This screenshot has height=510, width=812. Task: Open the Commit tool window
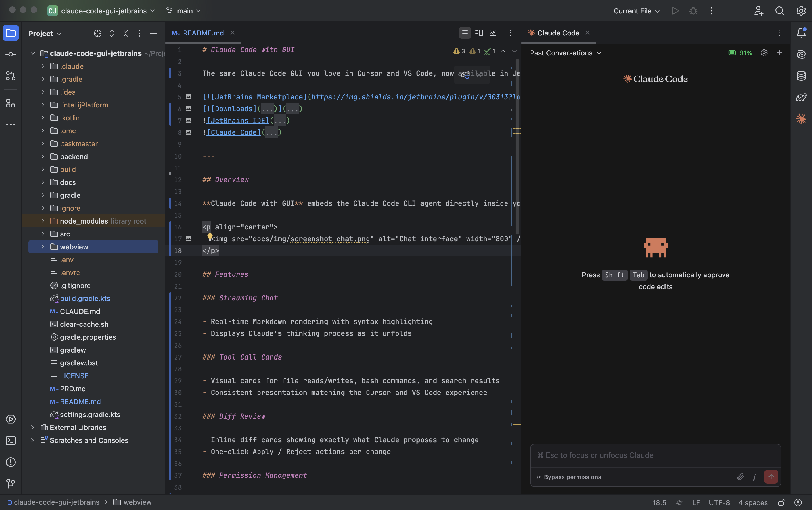[11, 54]
